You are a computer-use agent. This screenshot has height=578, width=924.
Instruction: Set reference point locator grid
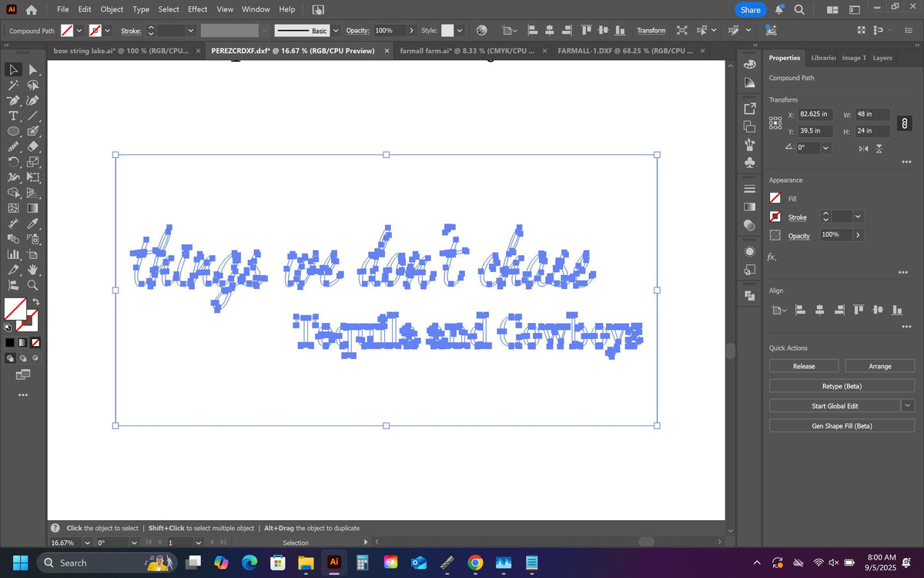point(775,123)
